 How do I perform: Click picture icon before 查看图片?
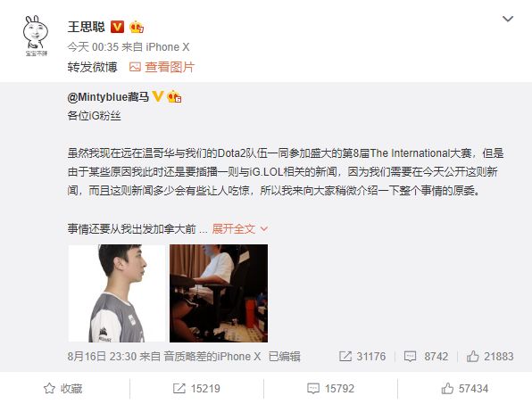tap(135, 67)
